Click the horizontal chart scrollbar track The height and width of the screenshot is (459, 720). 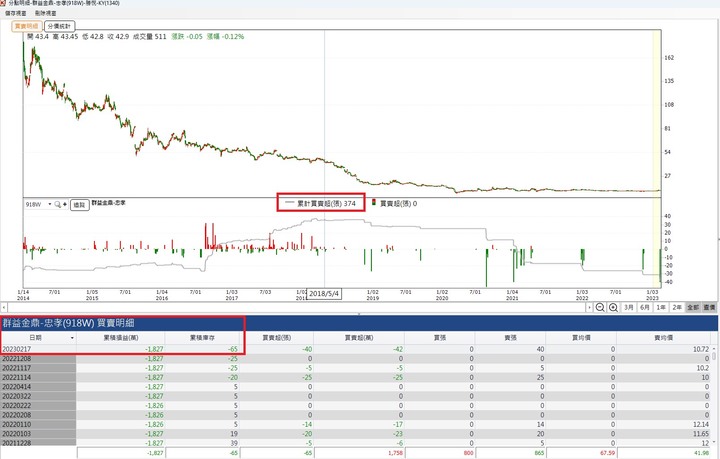point(297,308)
